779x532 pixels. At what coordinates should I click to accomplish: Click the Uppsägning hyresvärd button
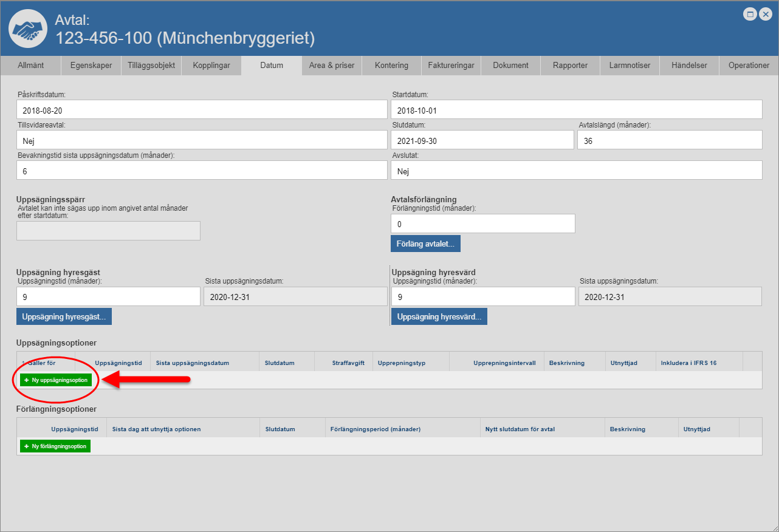tap(439, 316)
